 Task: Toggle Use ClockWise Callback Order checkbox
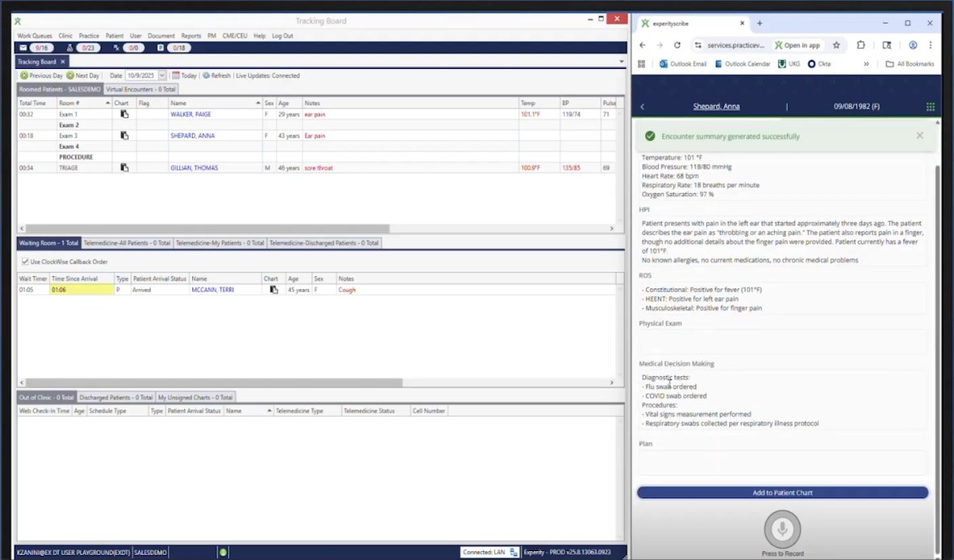point(24,262)
